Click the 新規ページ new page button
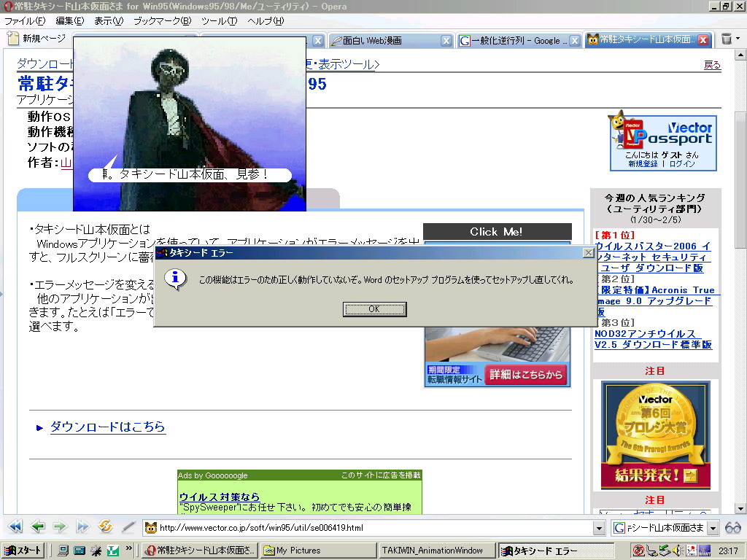This screenshot has height=560, width=747. click(36, 39)
